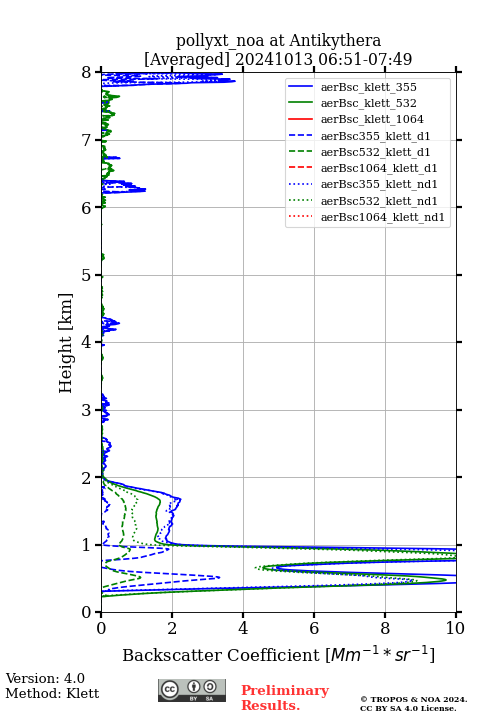Image resolution: width=480 pixels, height=720 pixels.
Task: Select legend label aerBsc532_klett_d1
Action: tap(375, 152)
